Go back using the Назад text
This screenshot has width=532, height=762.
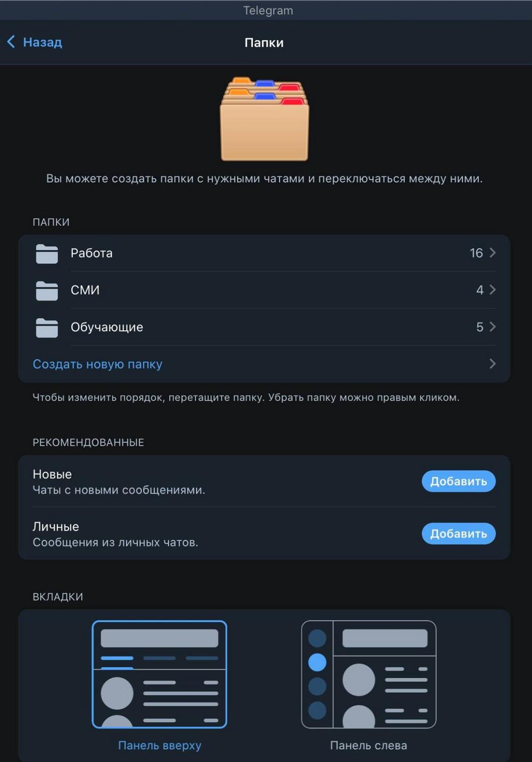pos(43,42)
